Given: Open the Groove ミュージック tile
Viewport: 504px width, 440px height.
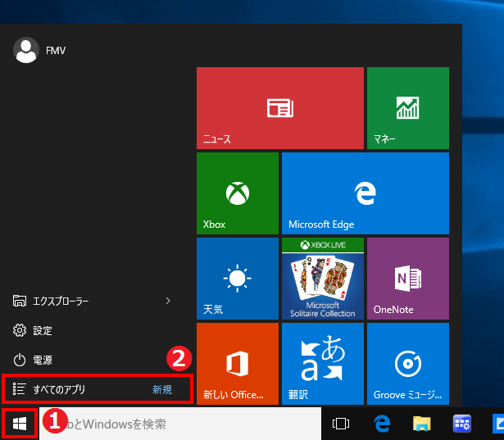Looking at the screenshot, I should (x=408, y=364).
